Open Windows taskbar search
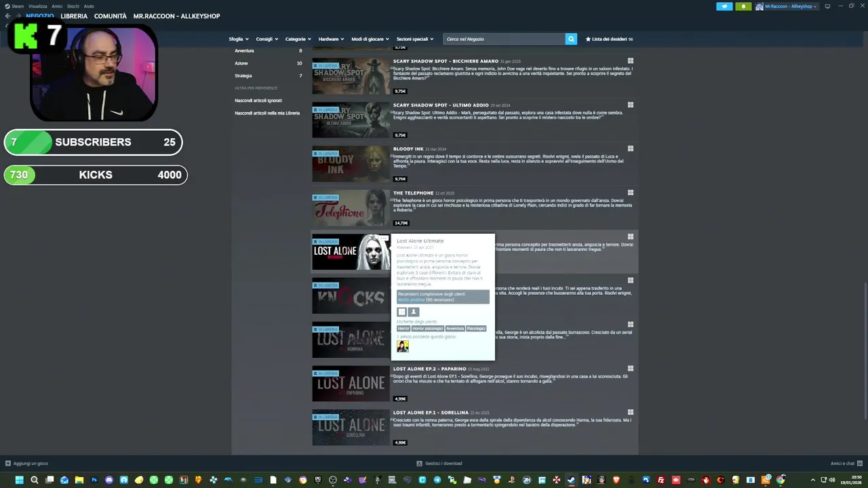868x488 pixels. point(35,480)
